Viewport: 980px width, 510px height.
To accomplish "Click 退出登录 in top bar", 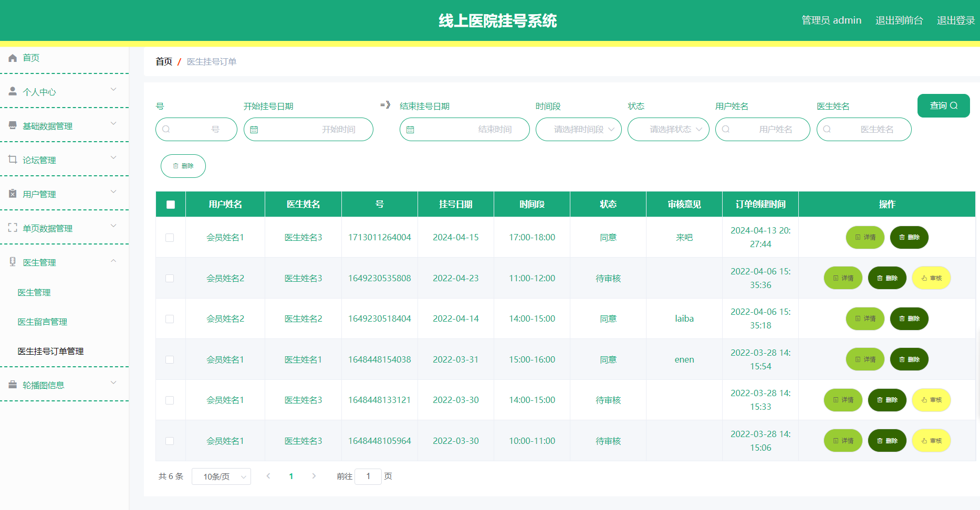I will [955, 20].
